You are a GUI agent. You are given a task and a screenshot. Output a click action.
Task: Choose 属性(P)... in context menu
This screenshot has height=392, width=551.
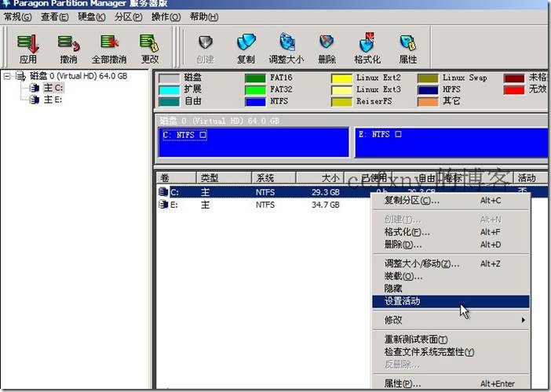pos(451,383)
